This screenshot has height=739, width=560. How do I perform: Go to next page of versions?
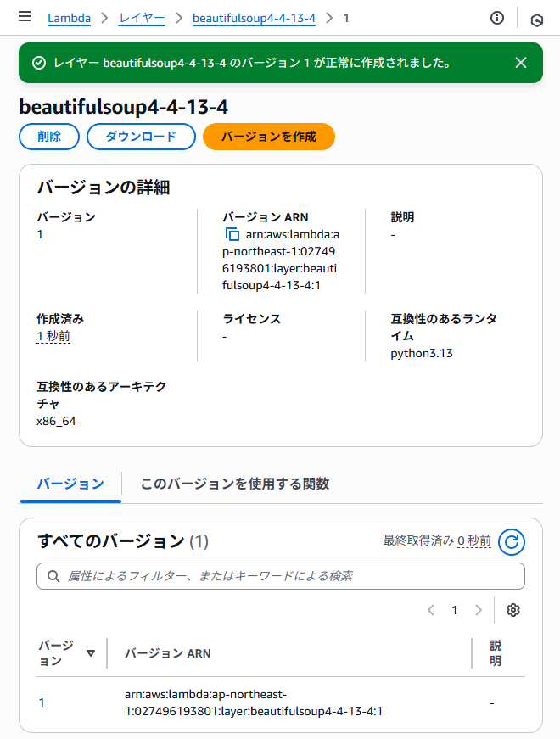[x=479, y=610]
